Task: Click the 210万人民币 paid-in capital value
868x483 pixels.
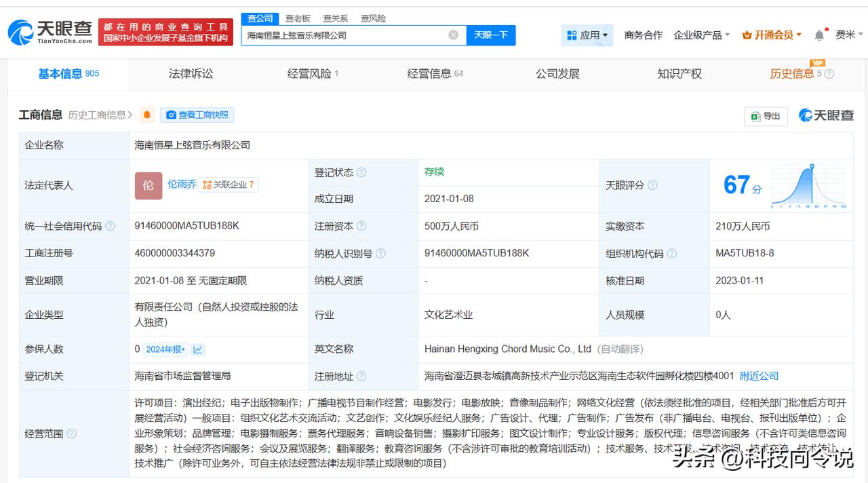Action: pos(743,226)
